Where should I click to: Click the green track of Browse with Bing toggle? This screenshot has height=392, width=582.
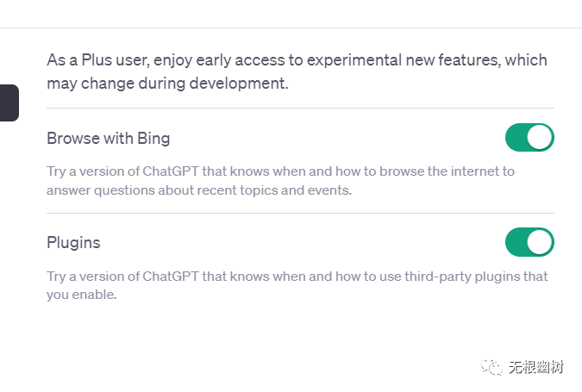[x=516, y=138]
